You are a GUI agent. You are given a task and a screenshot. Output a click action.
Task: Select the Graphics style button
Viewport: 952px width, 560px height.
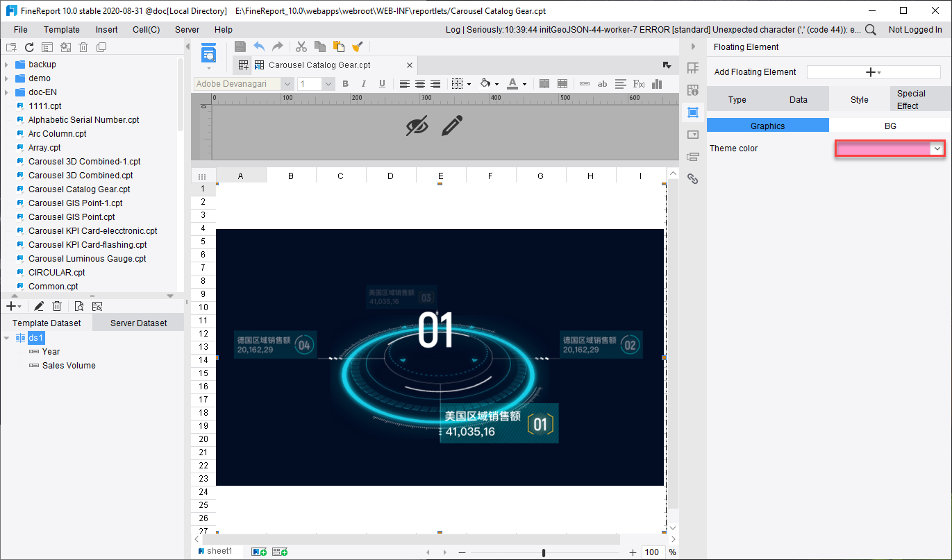point(768,126)
